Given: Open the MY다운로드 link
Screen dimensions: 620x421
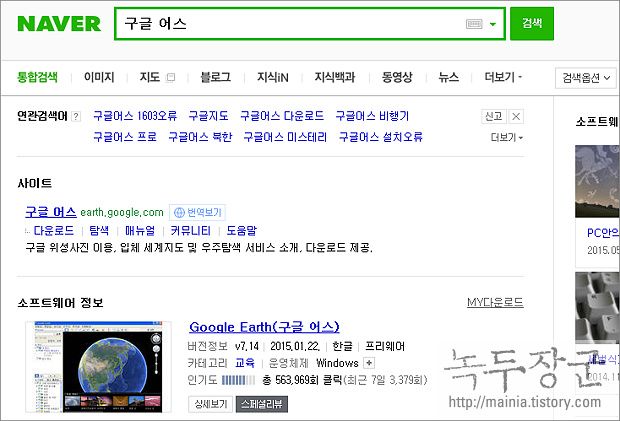Looking at the screenshot, I should pos(495,302).
